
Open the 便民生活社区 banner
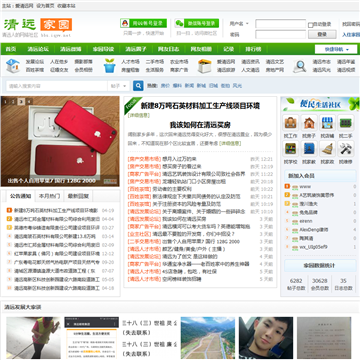(x=320, y=104)
